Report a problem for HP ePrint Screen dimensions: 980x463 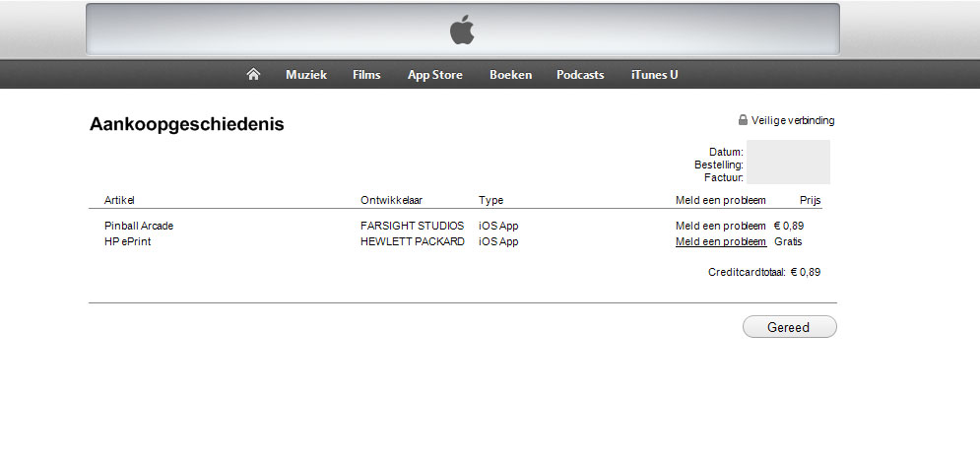tap(721, 241)
